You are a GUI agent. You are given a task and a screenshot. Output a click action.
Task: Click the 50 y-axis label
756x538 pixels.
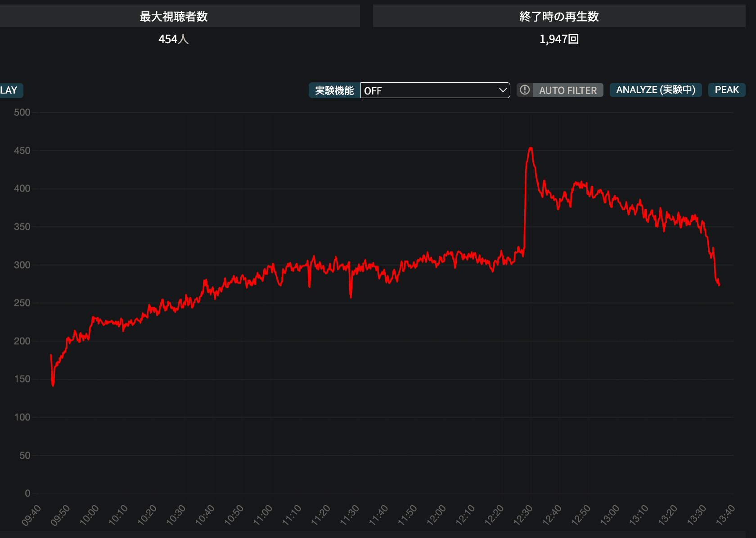pos(25,455)
